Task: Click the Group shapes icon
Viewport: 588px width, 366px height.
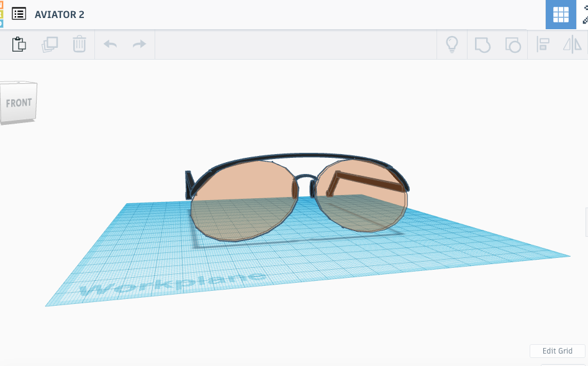Action: (x=482, y=45)
